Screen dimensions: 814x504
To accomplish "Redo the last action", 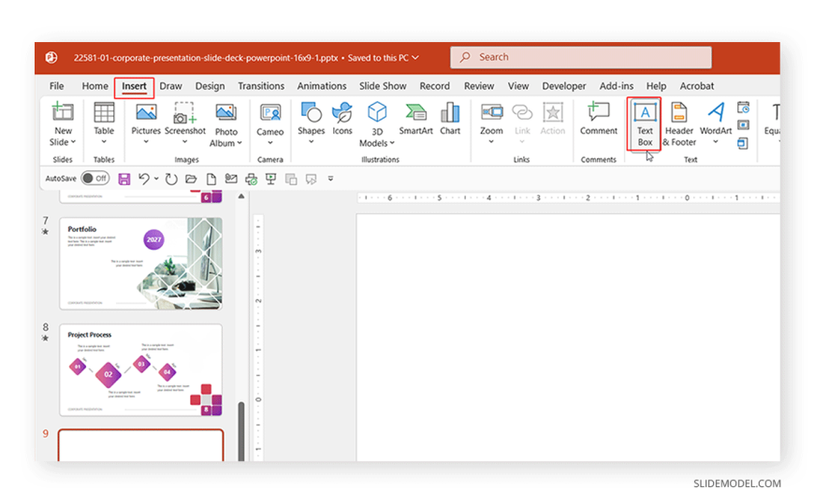I will coord(171,180).
